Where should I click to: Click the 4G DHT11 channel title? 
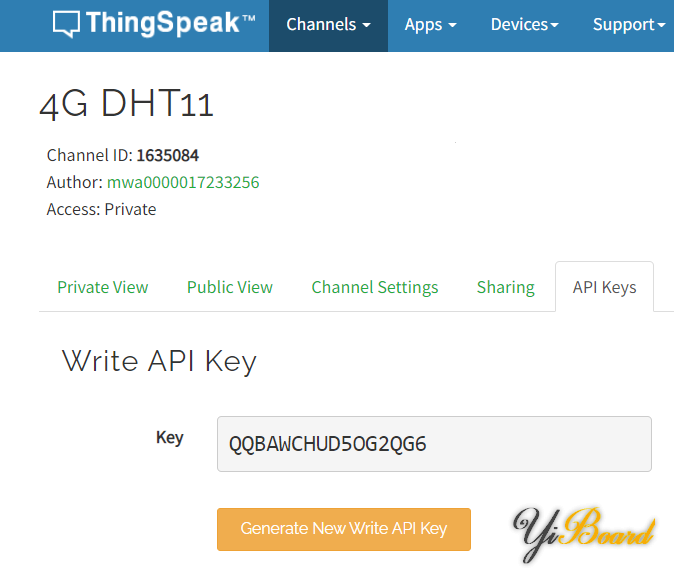tap(126, 103)
